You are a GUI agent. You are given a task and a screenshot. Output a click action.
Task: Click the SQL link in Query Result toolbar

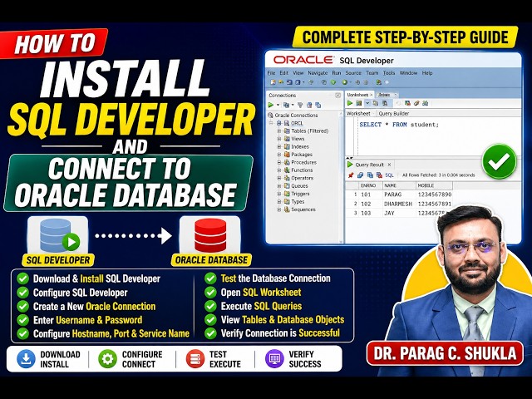(x=389, y=175)
